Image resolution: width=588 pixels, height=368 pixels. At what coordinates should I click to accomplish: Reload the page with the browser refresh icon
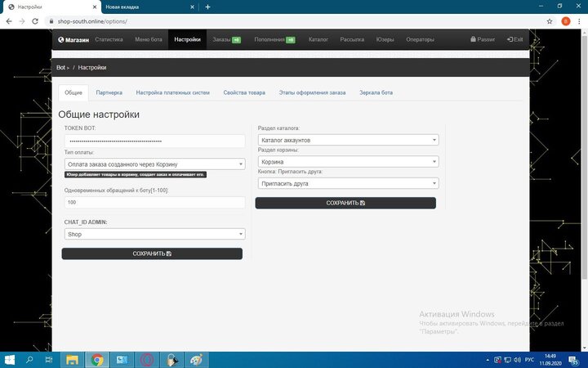pos(34,20)
